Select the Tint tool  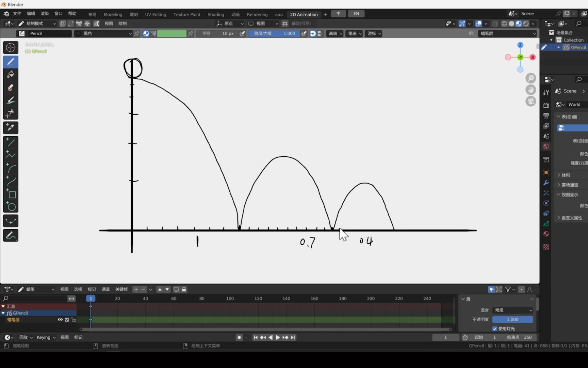11,101
